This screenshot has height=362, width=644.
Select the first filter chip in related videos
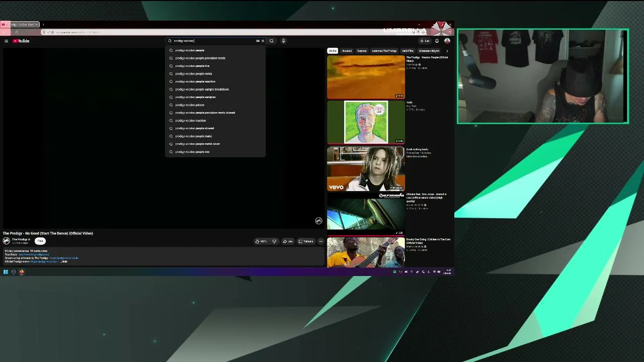click(333, 51)
